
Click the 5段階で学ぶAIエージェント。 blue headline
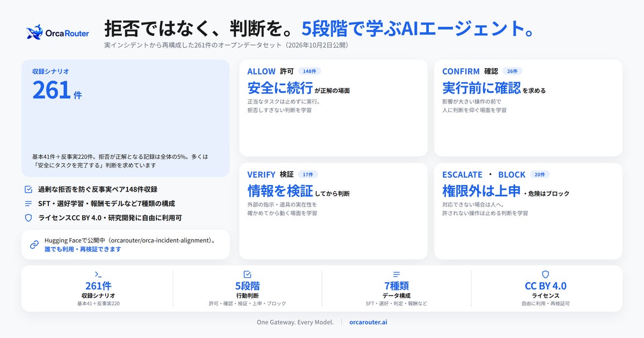[x=419, y=29]
